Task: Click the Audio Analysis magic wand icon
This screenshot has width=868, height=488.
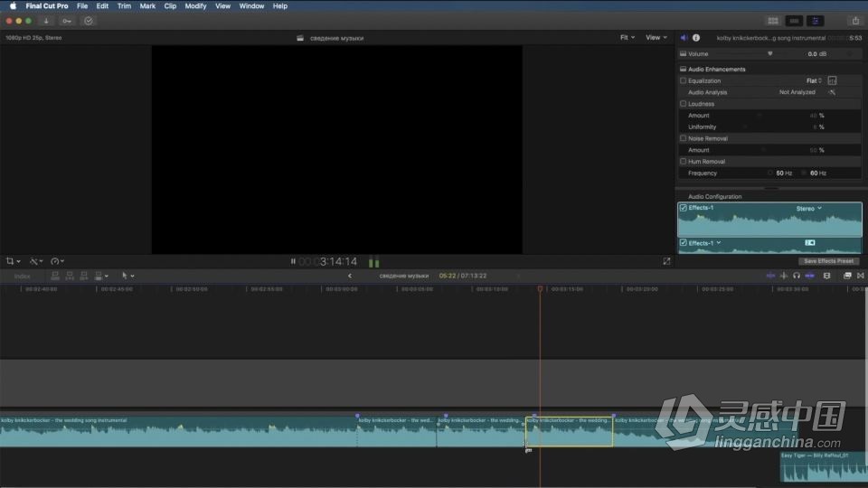Action: point(832,92)
